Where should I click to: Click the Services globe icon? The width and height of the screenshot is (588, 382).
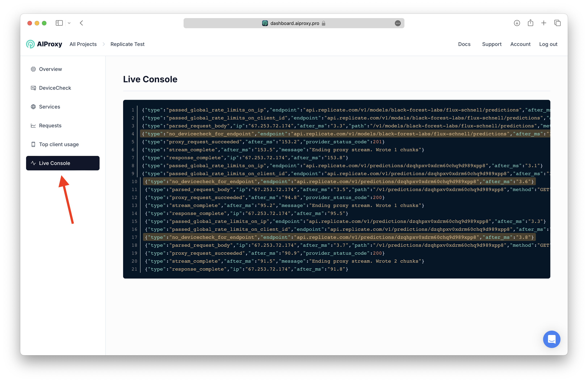click(x=33, y=107)
